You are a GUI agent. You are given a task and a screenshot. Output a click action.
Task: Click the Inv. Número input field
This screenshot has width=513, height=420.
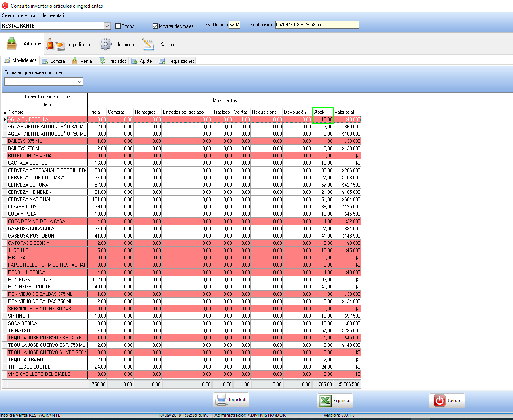pyautogui.click(x=235, y=25)
